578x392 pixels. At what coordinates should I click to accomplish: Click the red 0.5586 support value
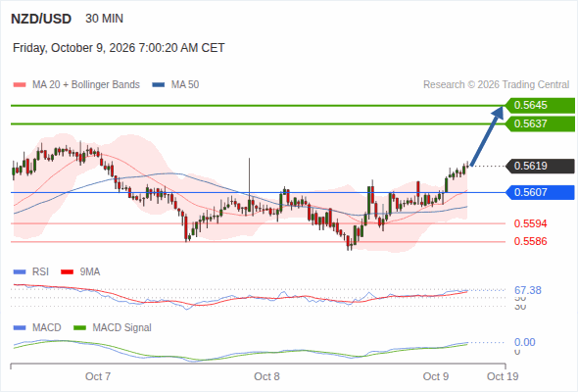pyautogui.click(x=530, y=241)
